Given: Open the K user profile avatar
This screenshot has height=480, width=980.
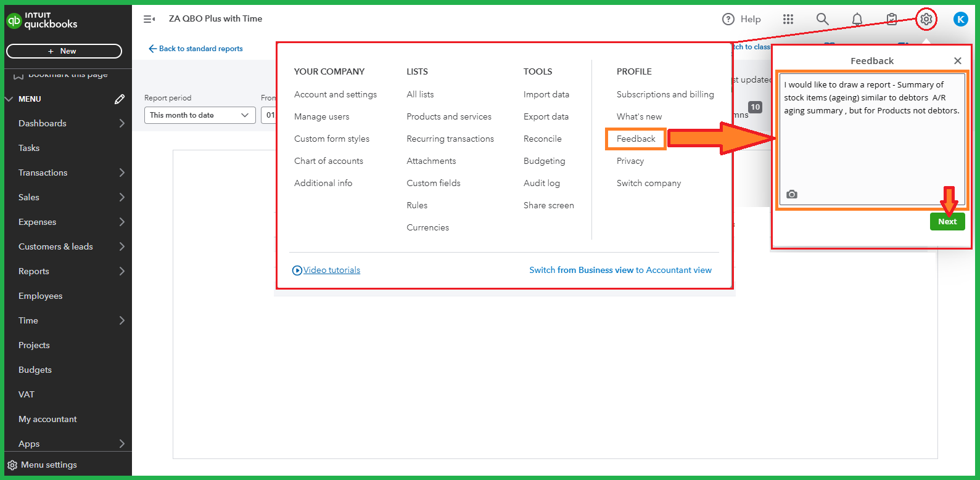Looking at the screenshot, I should click(961, 19).
